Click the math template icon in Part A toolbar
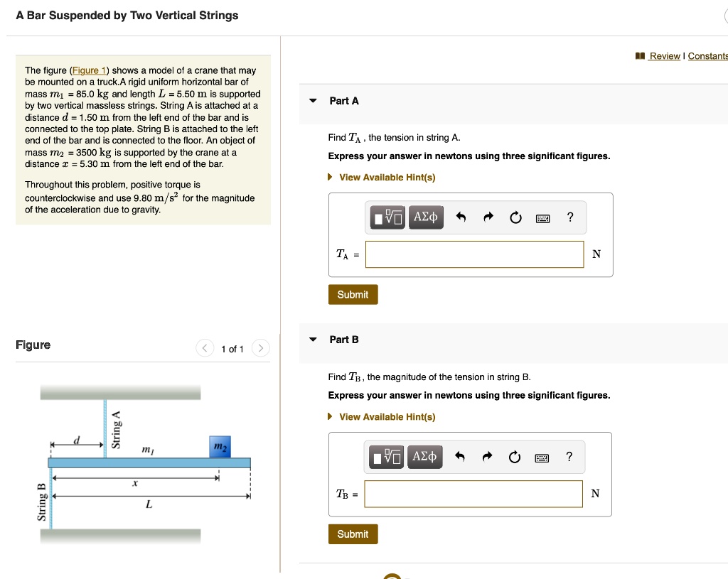The height and width of the screenshot is (579, 728). [x=388, y=217]
